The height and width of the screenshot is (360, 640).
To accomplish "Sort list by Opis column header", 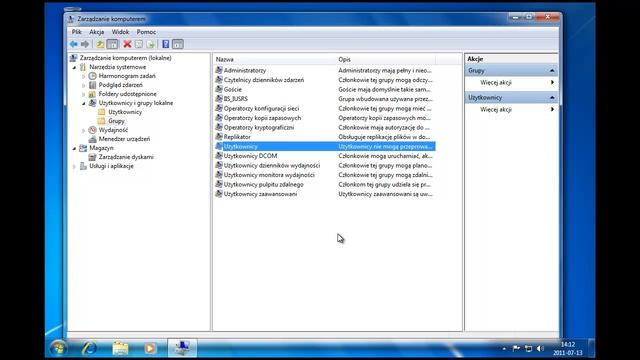I will click(x=386, y=59).
